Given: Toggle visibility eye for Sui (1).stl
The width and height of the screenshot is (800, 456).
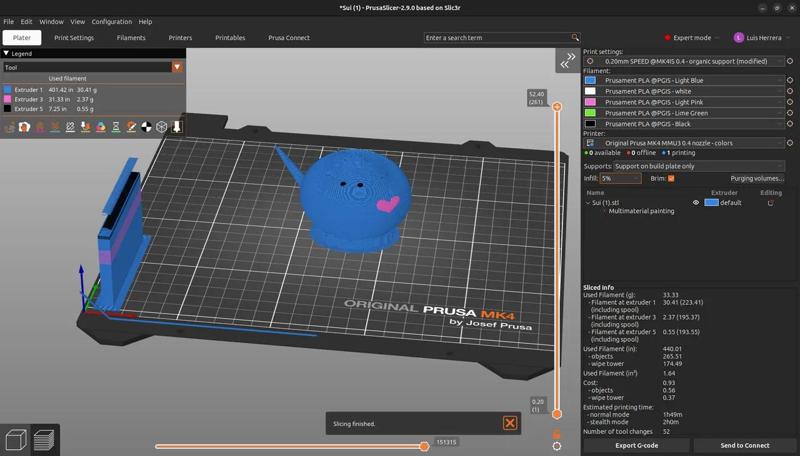Looking at the screenshot, I should pos(696,203).
